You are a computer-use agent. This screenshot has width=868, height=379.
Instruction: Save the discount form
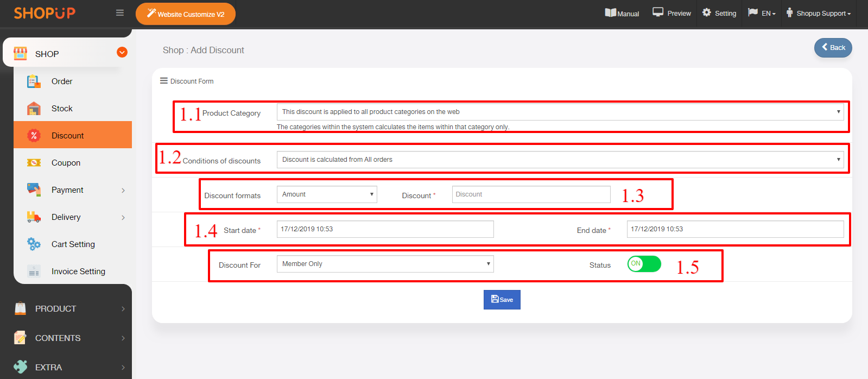click(x=502, y=300)
